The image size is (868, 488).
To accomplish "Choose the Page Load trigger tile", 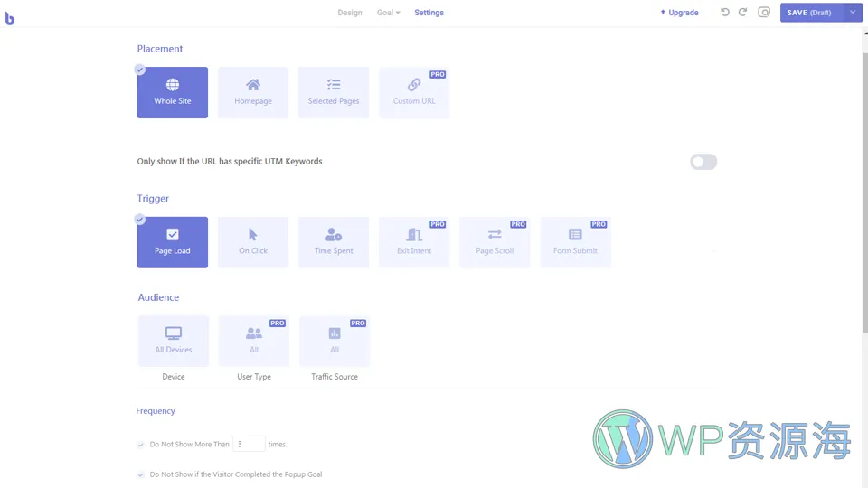I will click(172, 242).
